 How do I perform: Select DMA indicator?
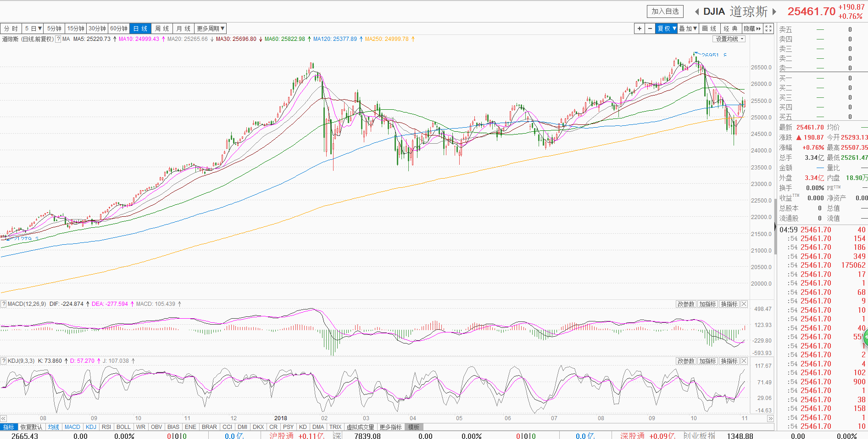318,427
